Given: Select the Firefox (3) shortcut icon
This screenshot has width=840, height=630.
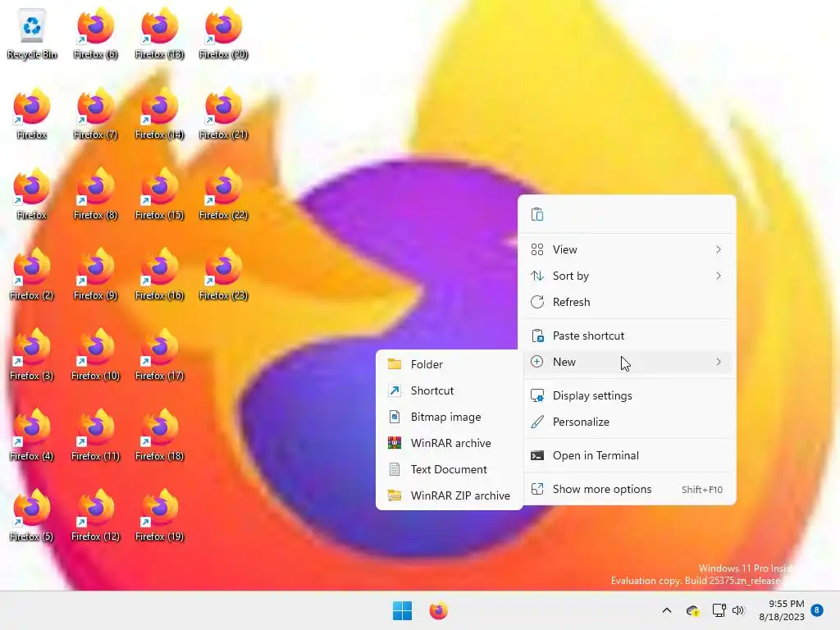Looking at the screenshot, I should [x=32, y=354].
